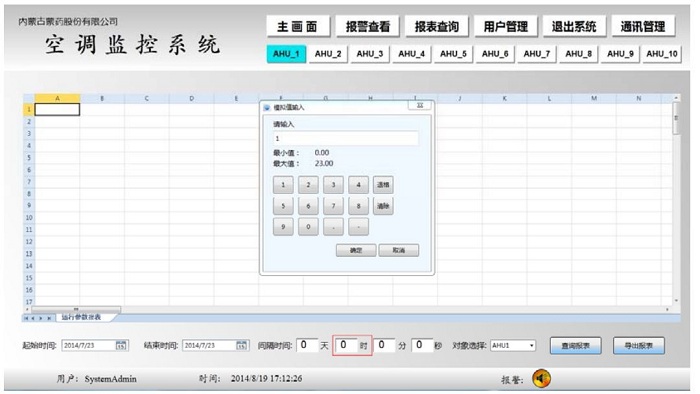Viewport: 700px width, 394px height.
Task: Open the 对象选择 AHU1 dropdown
Action: pyautogui.click(x=512, y=345)
